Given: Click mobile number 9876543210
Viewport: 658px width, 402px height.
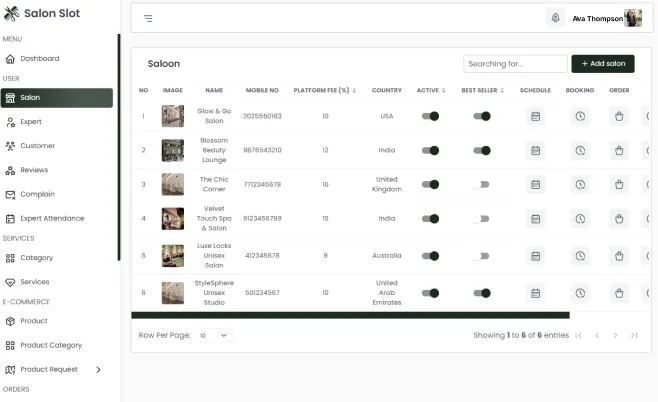Looking at the screenshot, I should point(262,150).
